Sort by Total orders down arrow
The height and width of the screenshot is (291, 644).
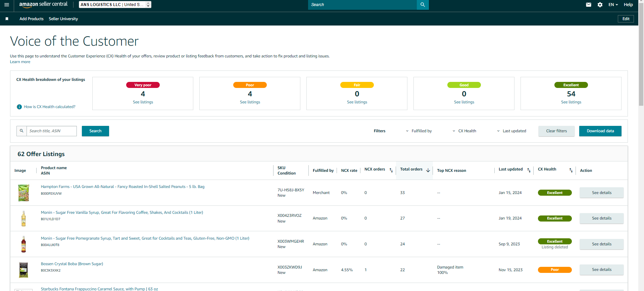pyautogui.click(x=428, y=170)
